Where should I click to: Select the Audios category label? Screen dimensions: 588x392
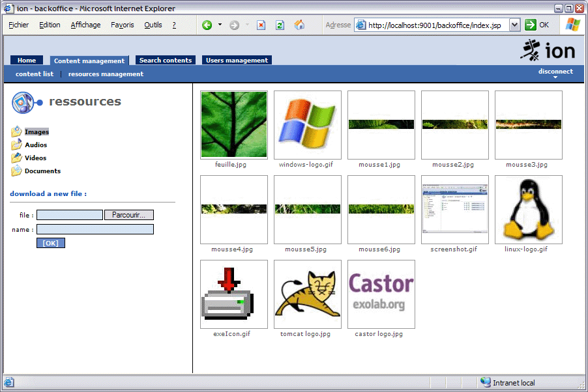tap(36, 145)
